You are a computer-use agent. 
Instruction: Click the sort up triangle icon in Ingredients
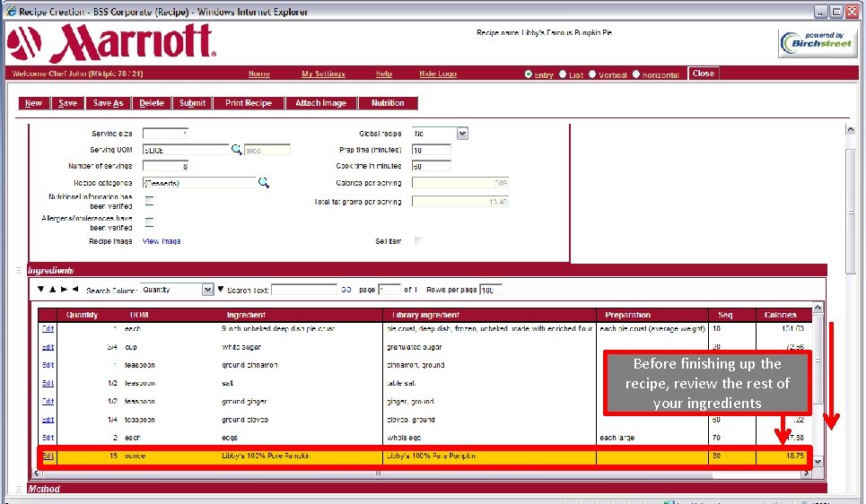click(52, 290)
